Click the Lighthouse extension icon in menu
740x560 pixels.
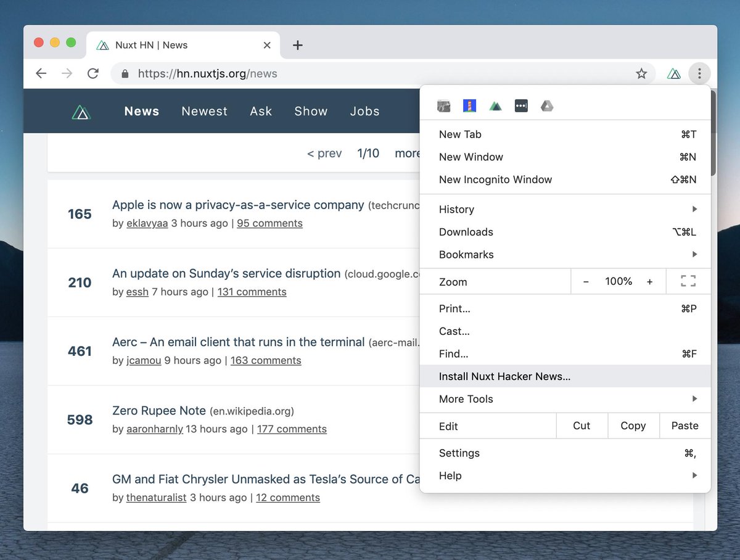coord(470,106)
